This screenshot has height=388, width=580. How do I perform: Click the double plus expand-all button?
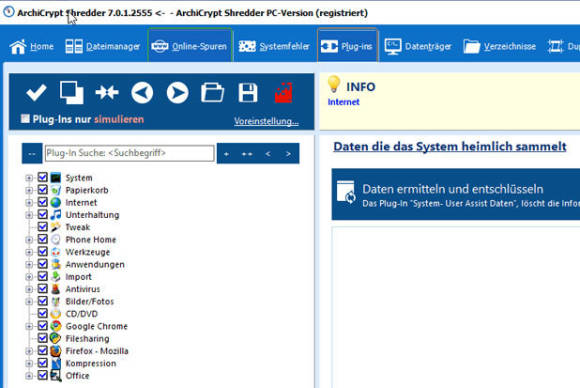(x=247, y=153)
